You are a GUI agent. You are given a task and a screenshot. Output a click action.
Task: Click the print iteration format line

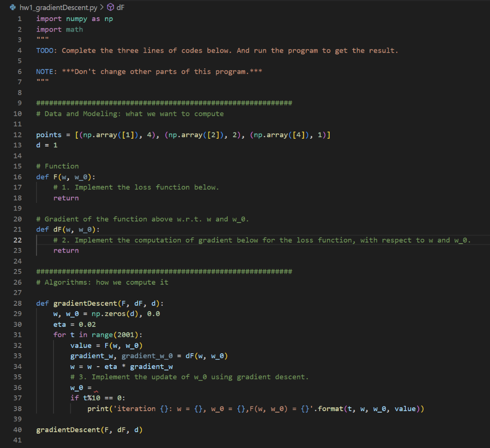pos(256,409)
